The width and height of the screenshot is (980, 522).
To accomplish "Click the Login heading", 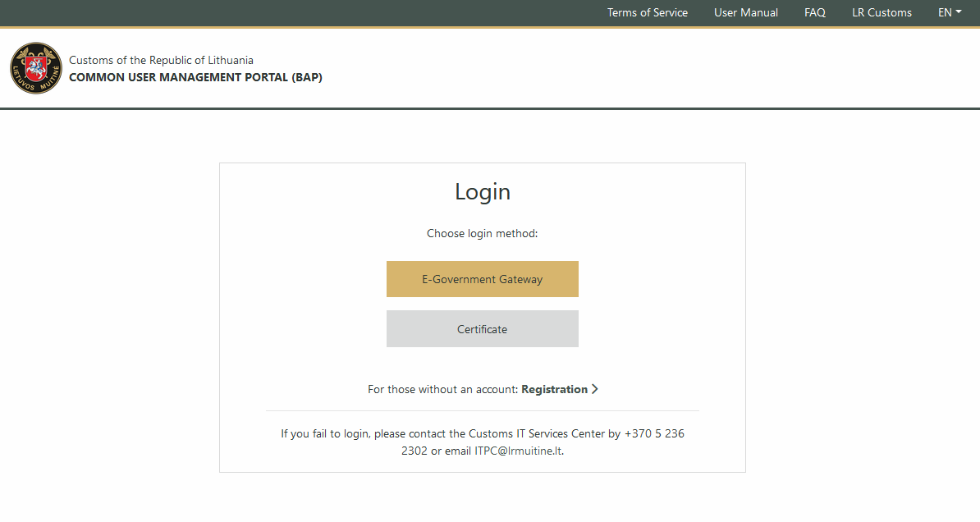I will click(483, 191).
